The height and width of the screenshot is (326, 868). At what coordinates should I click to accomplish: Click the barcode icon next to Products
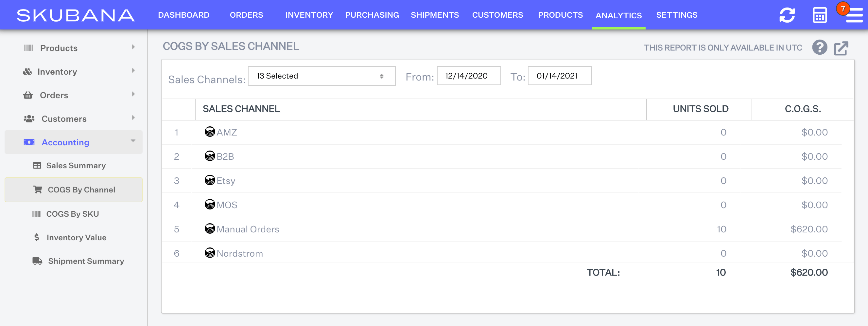[29, 48]
